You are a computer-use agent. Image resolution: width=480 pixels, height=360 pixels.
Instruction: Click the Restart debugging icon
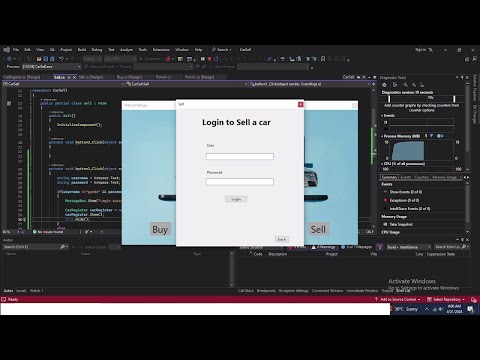[x=216, y=59]
